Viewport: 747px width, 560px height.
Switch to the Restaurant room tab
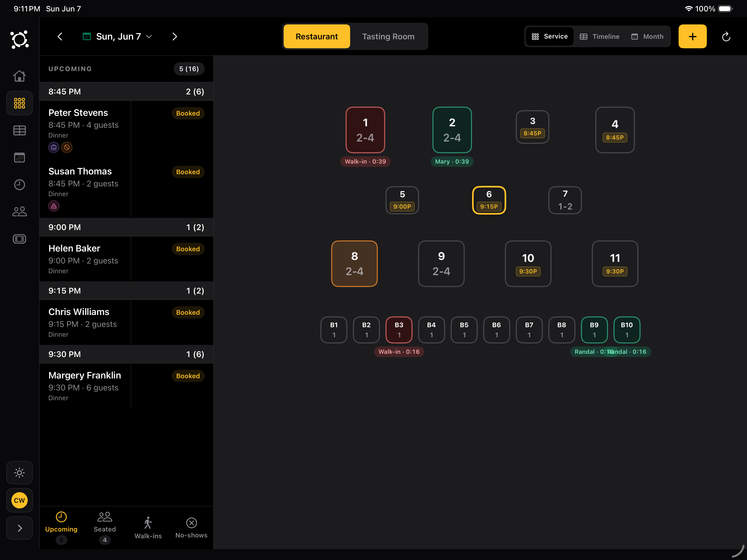point(316,36)
